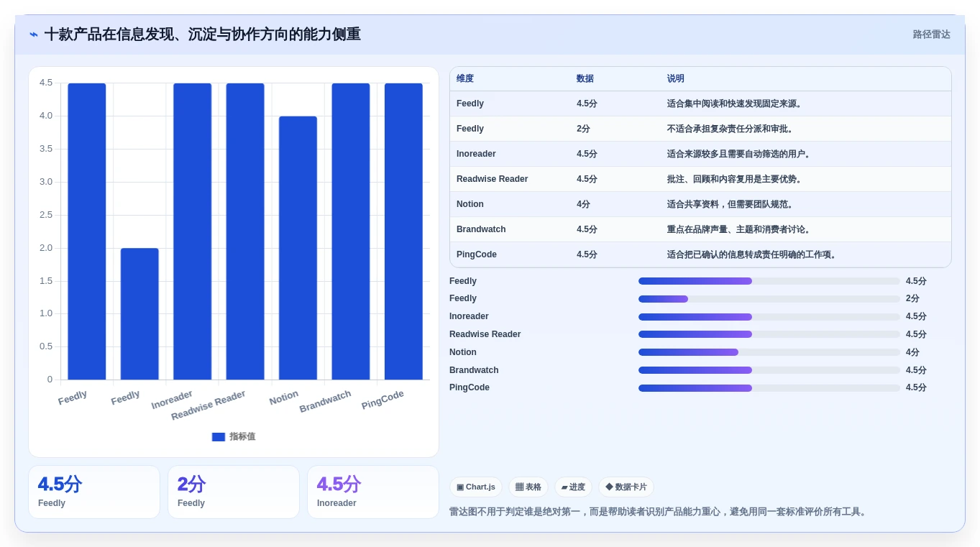Screen dimensions: 980x547
Task: Click table cell 重点在品牌声量、主题和消费者讨论。
Action: [740, 230]
